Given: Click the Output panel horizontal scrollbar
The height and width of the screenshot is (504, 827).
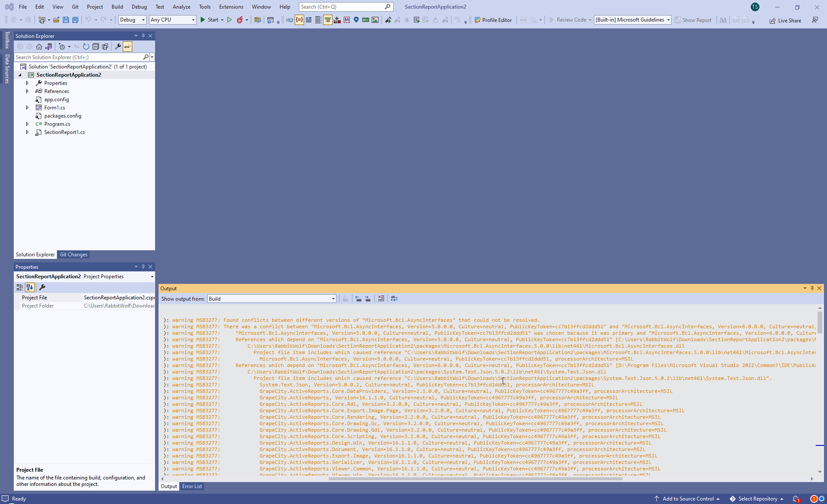Looking at the screenshot, I should pos(475,479).
